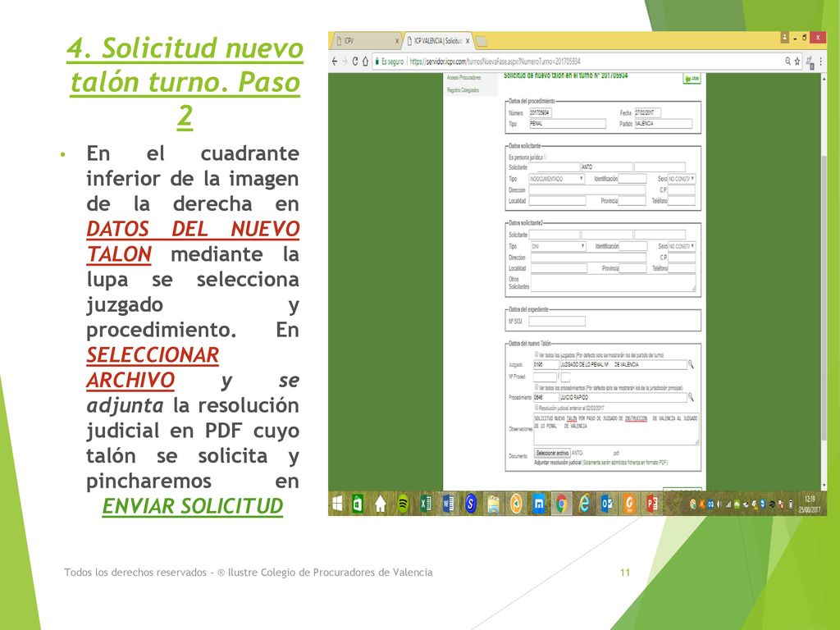This screenshot has width=840, height=630.
Task: Check 'Ver todos los juzgados' option
Action: (x=536, y=354)
